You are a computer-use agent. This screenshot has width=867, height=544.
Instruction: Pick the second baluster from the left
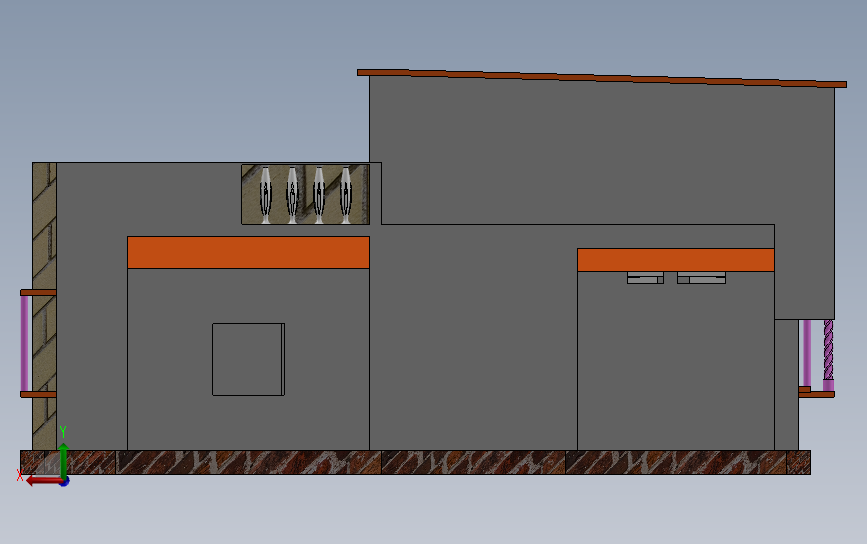click(x=293, y=196)
